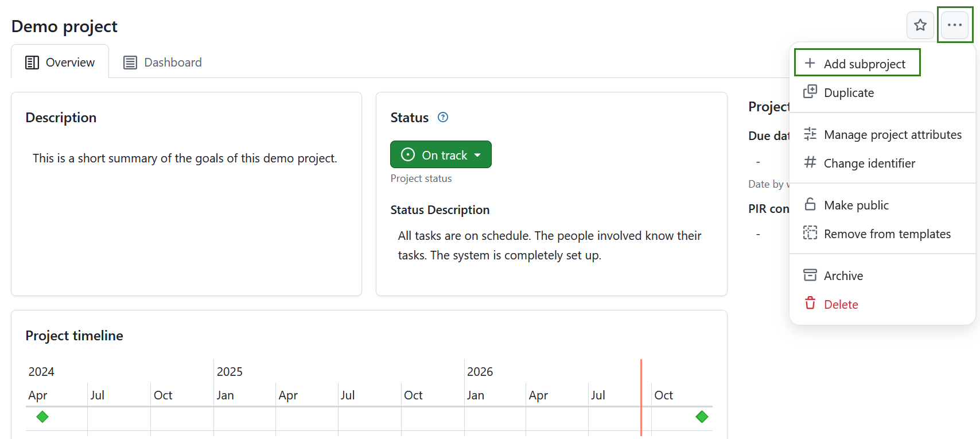This screenshot has width=980, height=439.
Task: Select Remove from templates entry
Action: pos(882,234)
